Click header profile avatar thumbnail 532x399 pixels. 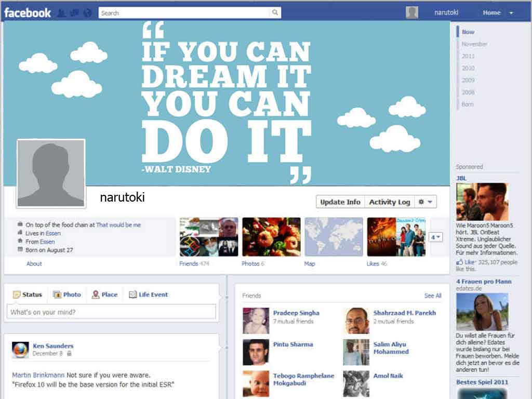(x=412, y=12)
